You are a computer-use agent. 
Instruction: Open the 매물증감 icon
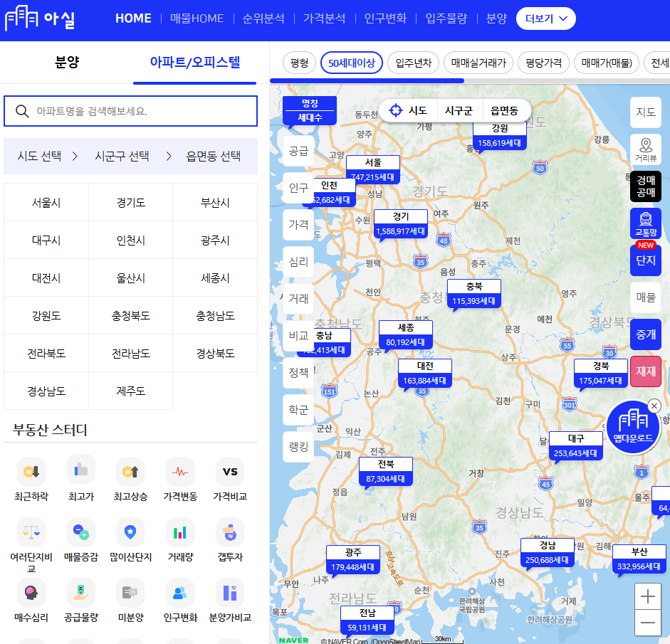(80, 532)
